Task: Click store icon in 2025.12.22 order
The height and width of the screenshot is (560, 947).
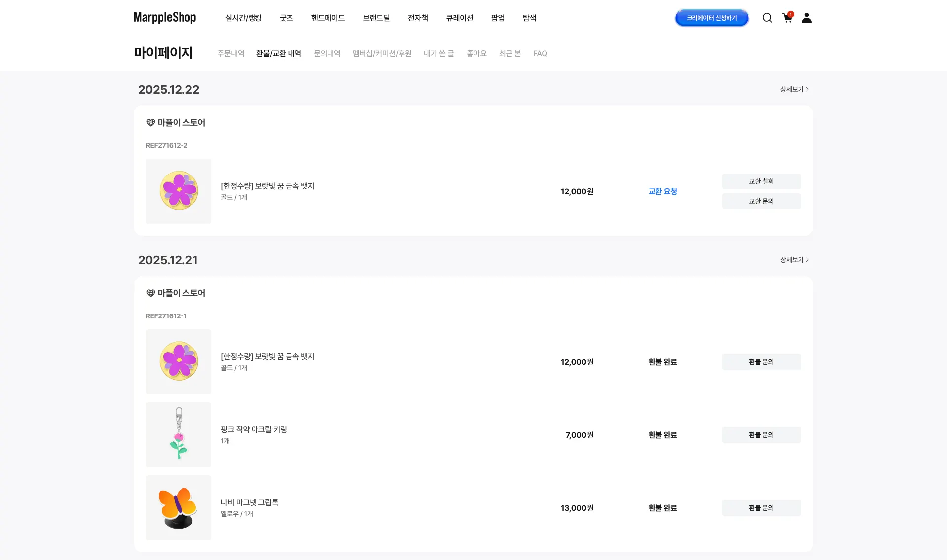Action: tap(151, 123)
